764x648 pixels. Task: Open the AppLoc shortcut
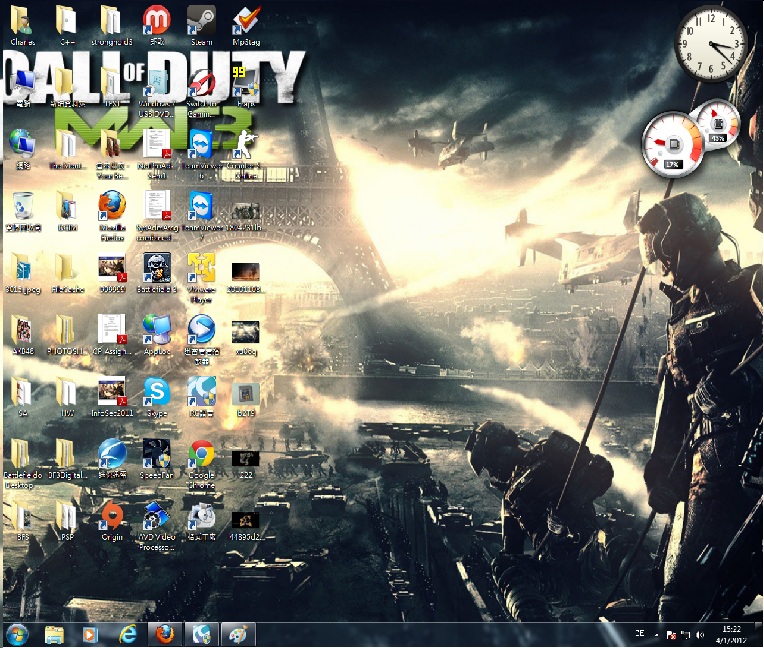156,334
